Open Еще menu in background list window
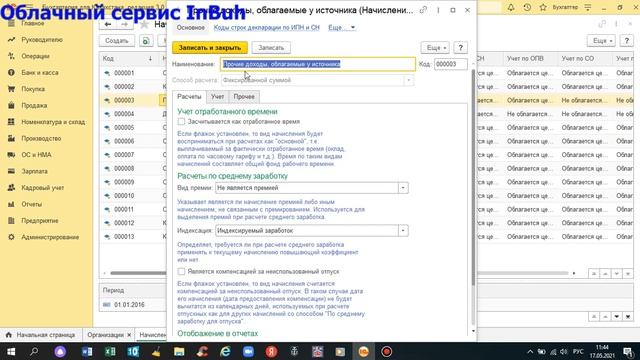This screenshot has width=640, height=360. (601, 41)
